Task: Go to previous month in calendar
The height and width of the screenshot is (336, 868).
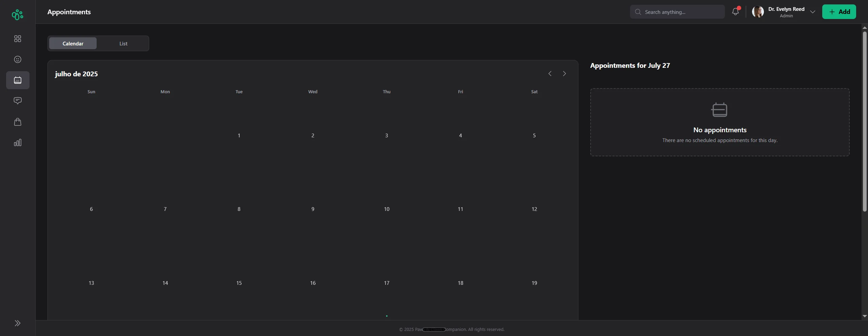Action: 550,74
